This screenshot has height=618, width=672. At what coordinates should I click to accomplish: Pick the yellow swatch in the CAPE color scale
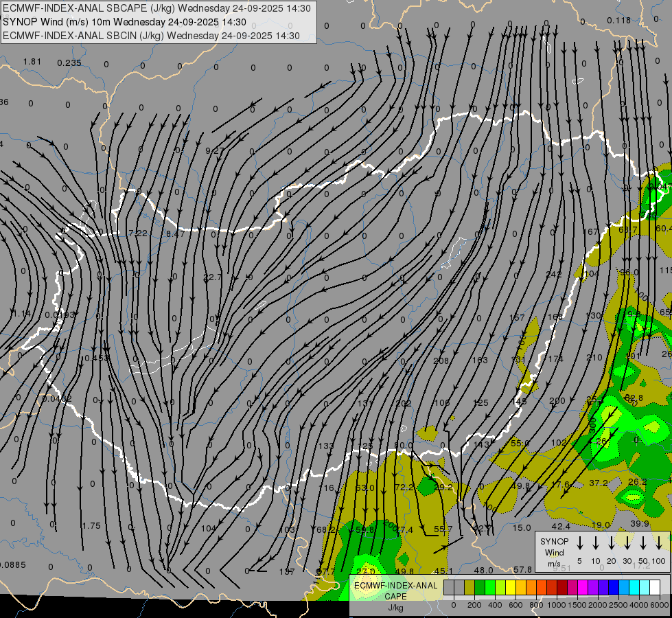pyautogui.click(x=511, y=587)
